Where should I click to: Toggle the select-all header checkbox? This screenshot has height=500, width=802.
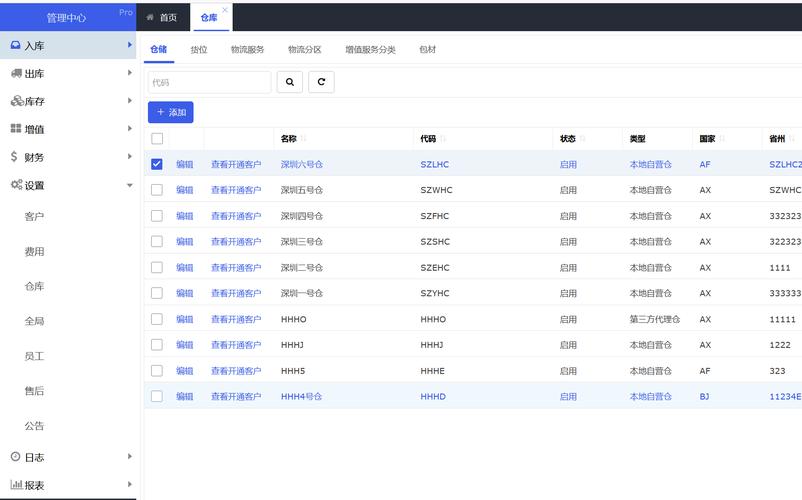157,139
